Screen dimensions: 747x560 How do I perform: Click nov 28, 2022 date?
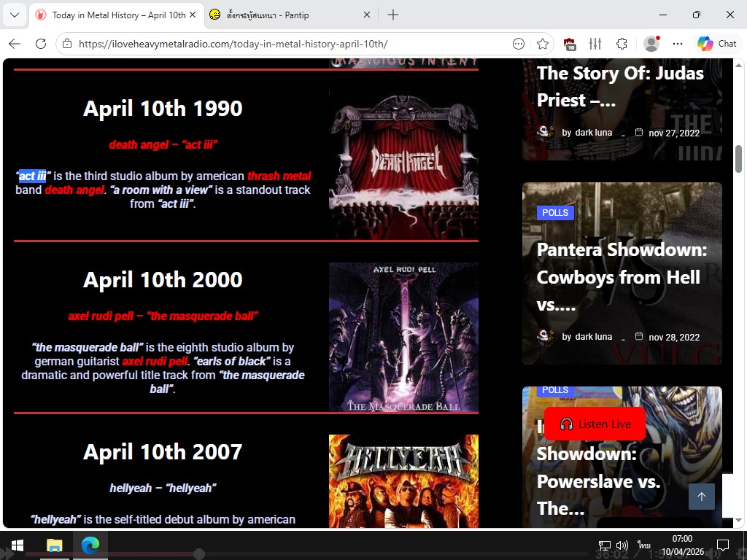click(673, 338)
